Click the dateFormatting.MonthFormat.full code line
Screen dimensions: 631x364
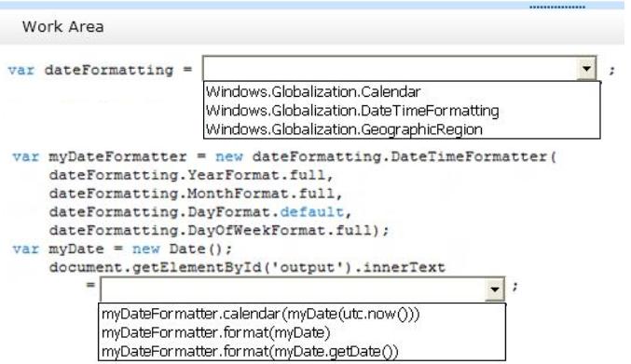click(196, 194)
